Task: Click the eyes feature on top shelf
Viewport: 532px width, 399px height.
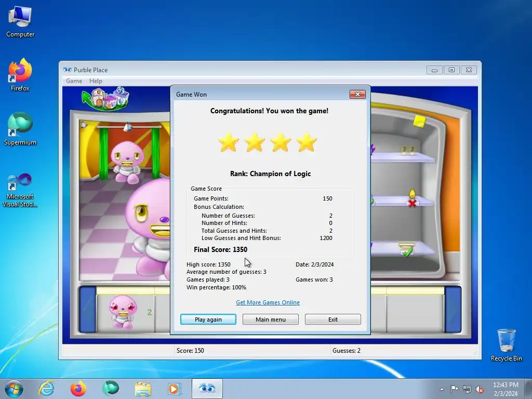Action: [408, 150]
